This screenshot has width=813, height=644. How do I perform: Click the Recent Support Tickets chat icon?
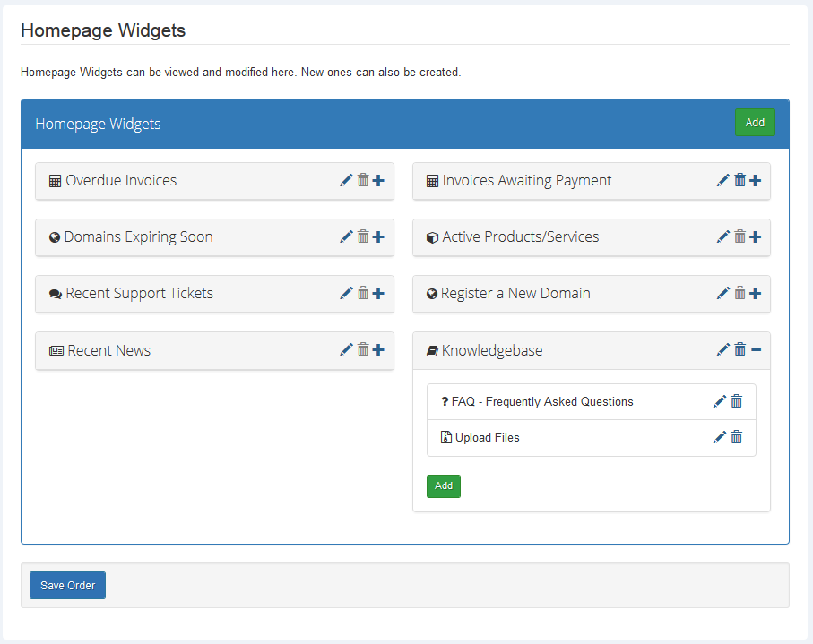click(56, 294)
